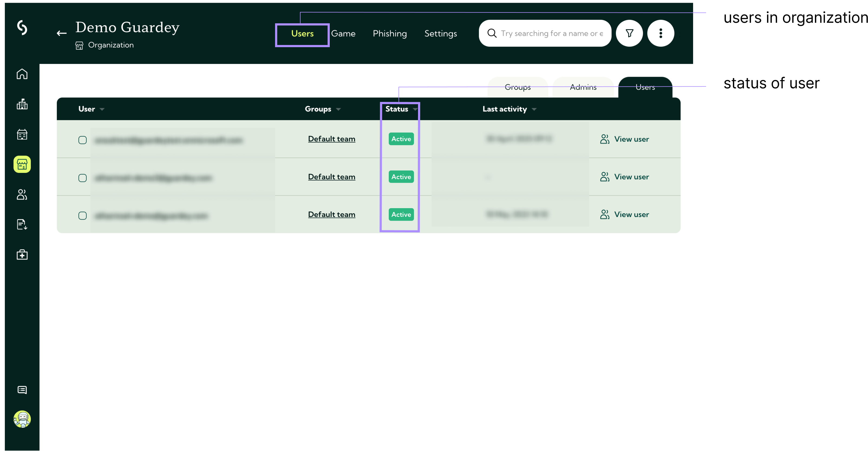Expand the User column sort arrow
Image resolution: width=868 pixels, height=451 pixels.
point(102,109)
